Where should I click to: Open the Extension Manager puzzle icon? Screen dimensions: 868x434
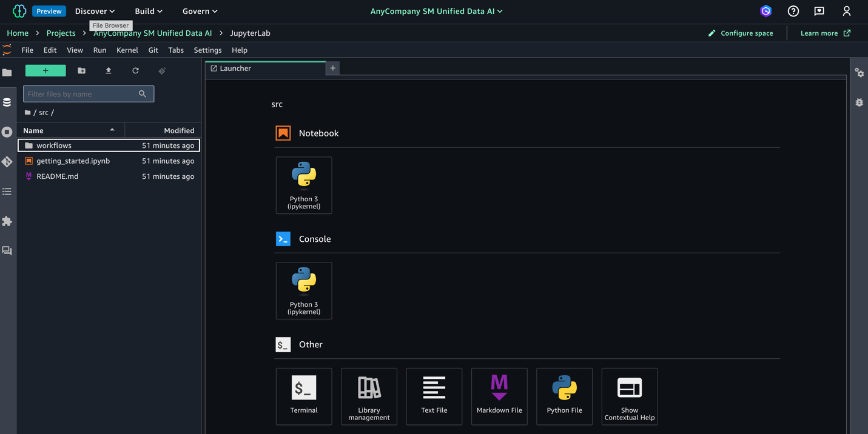click(7, 221)
